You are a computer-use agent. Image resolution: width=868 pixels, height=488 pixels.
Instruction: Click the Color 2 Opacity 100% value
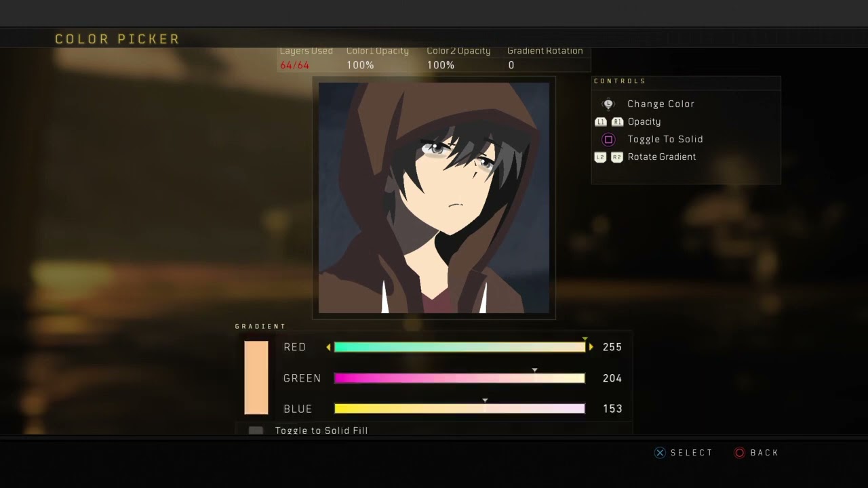[441, 65]
